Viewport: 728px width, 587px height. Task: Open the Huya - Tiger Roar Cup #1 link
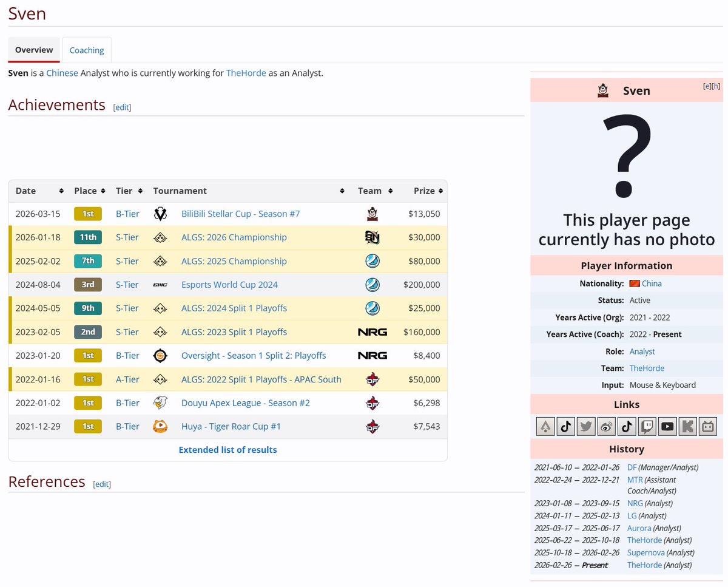point(231,427)
